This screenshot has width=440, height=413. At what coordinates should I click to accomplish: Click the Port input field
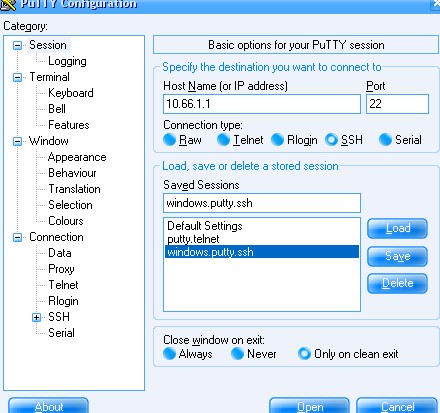[397, 104]
